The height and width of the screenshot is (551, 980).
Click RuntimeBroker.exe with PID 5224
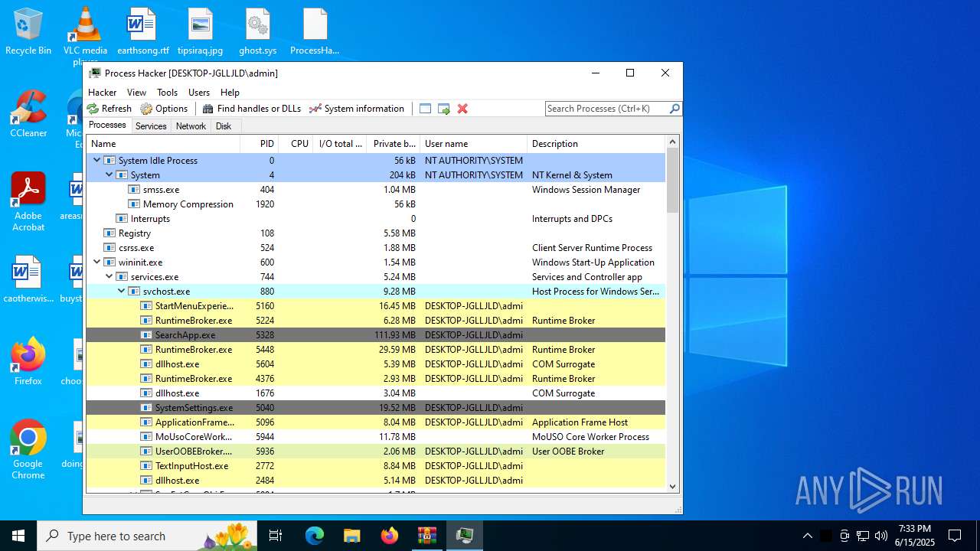coord(376,321)
